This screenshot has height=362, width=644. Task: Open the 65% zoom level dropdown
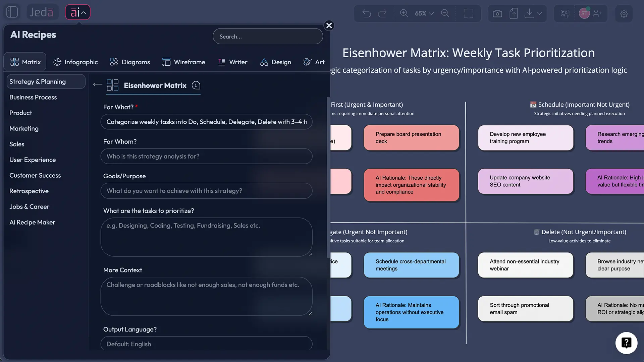point(424,13)
